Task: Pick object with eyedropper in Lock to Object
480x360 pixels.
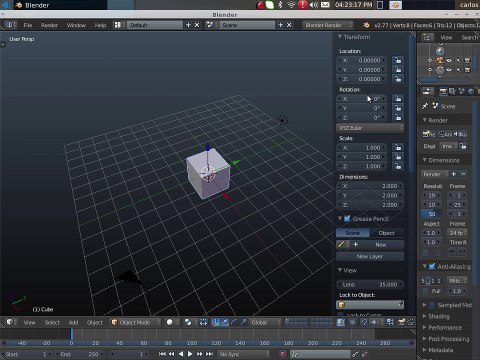Action: pos(400,304)
